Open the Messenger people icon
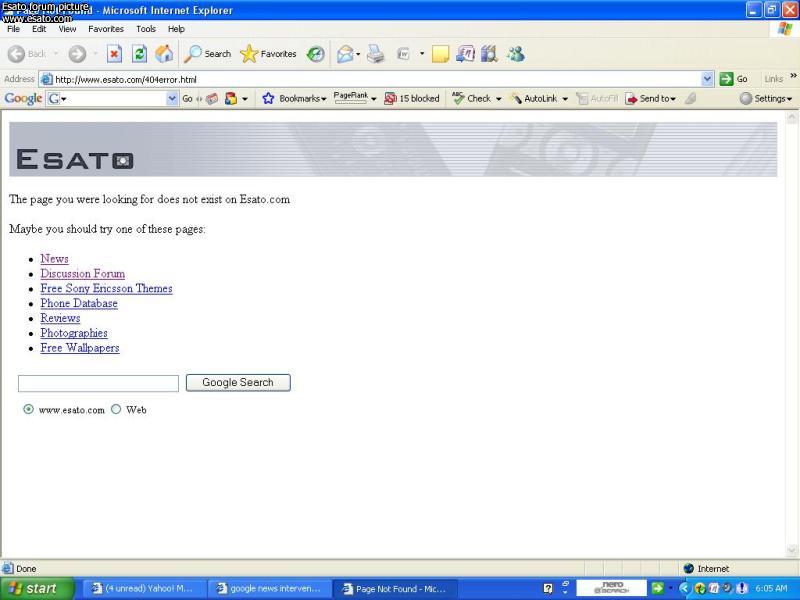The width and height of the screenshot is (800, 600). pos(515,54)
